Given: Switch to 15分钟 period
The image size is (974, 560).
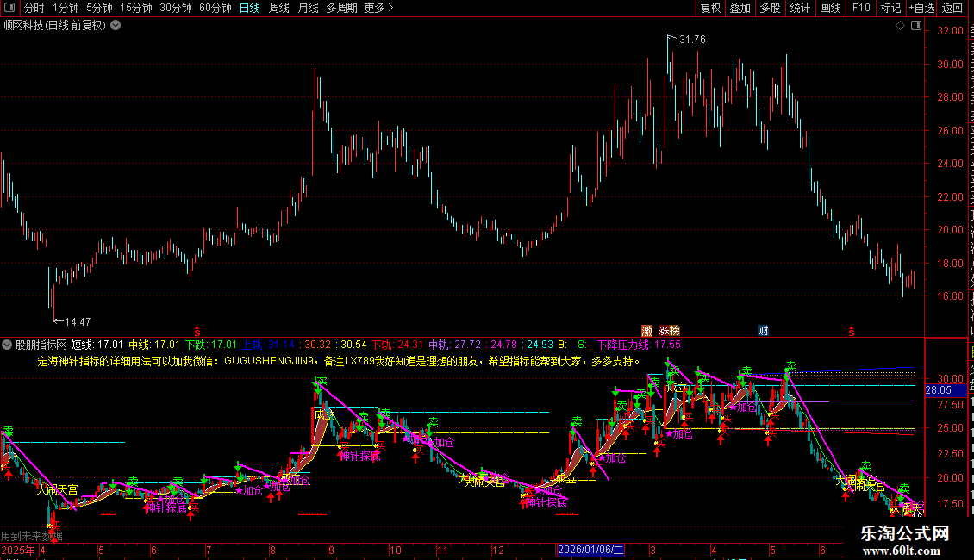Looking at the screenshot, I should (136, 8).
